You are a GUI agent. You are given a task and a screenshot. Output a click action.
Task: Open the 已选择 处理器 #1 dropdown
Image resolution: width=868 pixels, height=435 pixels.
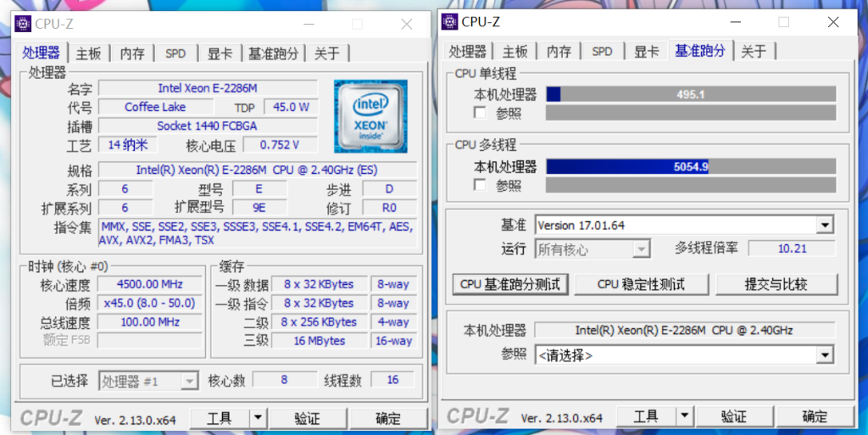(x=189, y=381)
